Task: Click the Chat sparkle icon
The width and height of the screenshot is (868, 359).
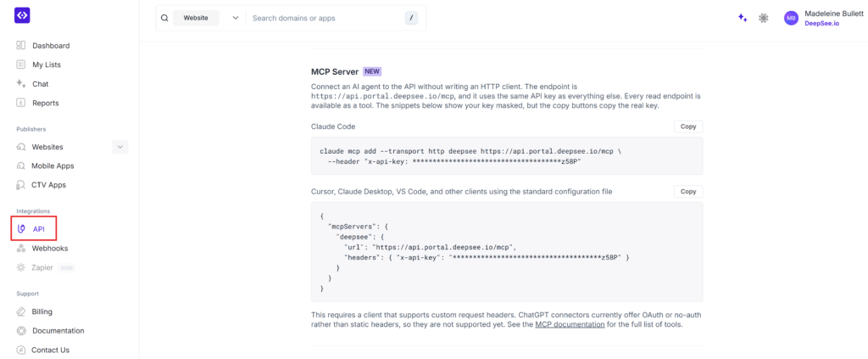Action: point(21,84)
